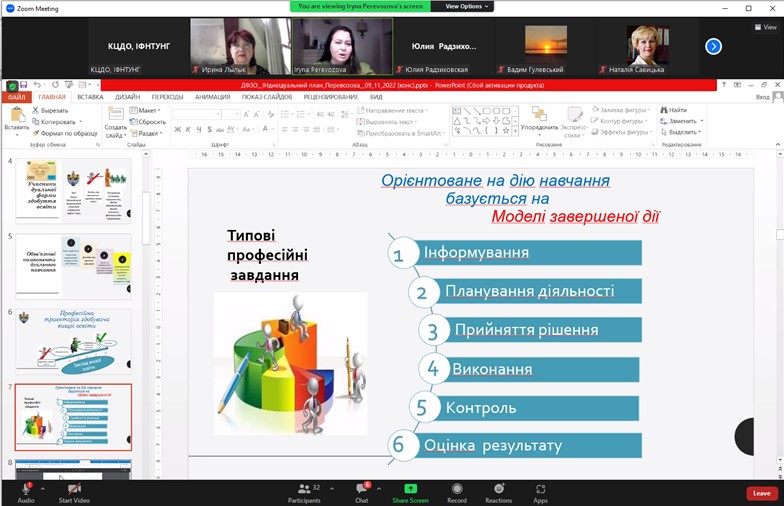Switch to the ДИЗАЙН ribbon tab
The width and height of the screenshot is (784, 506).
coord(127,97)
